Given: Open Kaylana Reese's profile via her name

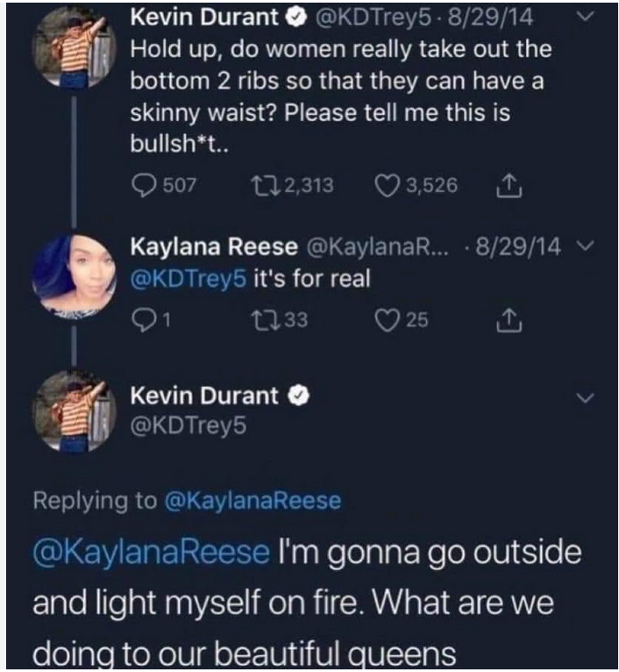Looking at the screenshot, I should click(199, 249).
